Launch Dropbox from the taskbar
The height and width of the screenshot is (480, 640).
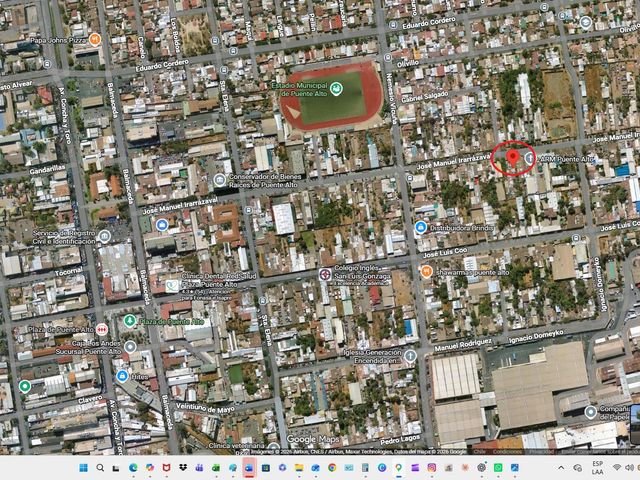183,468
